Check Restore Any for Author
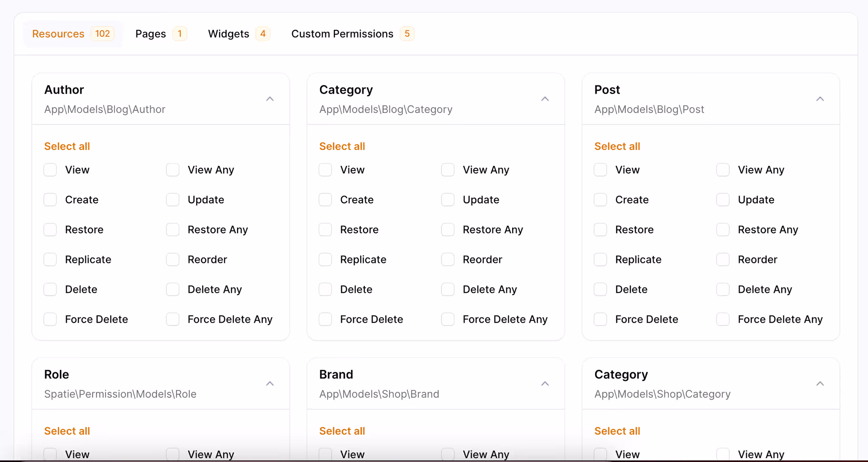Screen dimensions: 868x462 [x=173, y=230]
